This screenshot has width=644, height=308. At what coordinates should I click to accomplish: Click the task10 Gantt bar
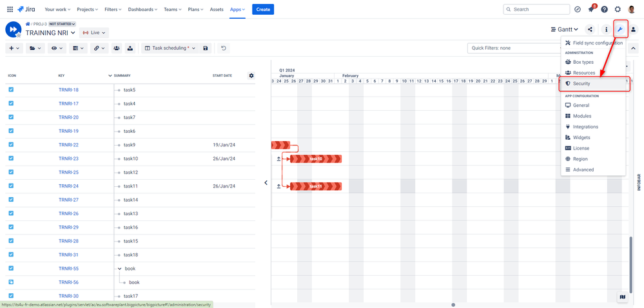point(316,159)
